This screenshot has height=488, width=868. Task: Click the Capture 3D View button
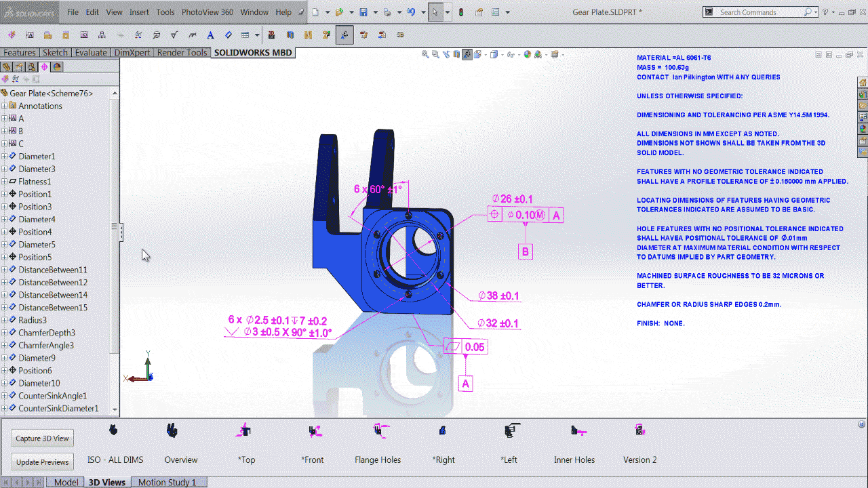pos(41,438)
